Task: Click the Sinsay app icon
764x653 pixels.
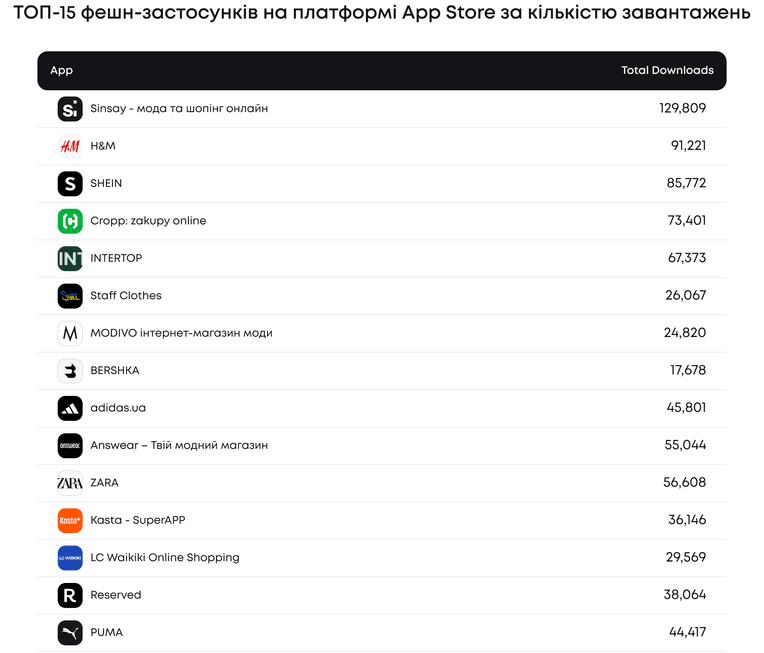Action: [70, 109]
